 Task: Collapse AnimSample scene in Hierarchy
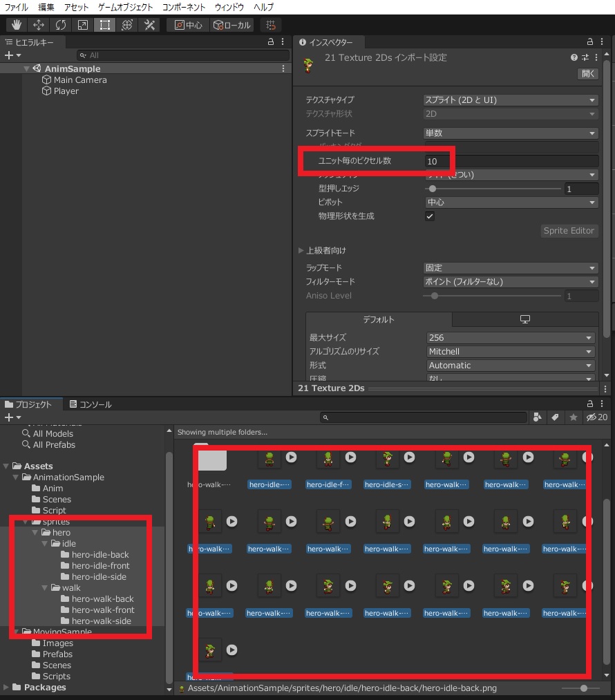[26, 68]
